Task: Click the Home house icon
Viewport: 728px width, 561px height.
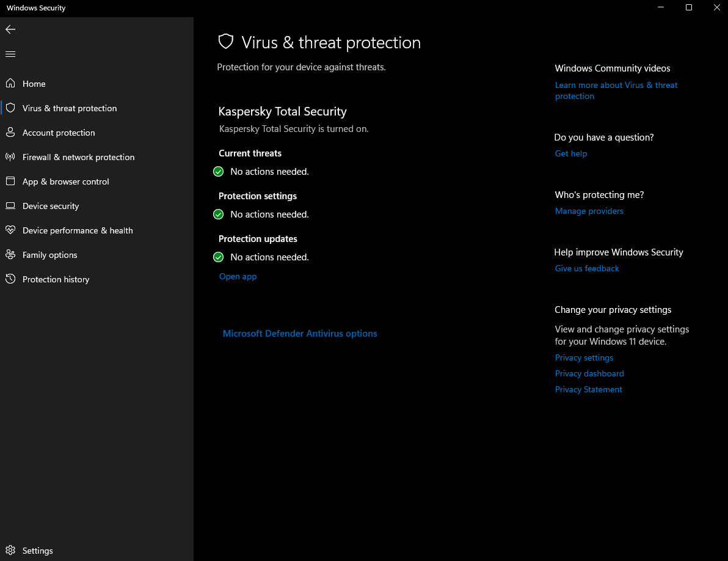Action: [x=10, y=83]
